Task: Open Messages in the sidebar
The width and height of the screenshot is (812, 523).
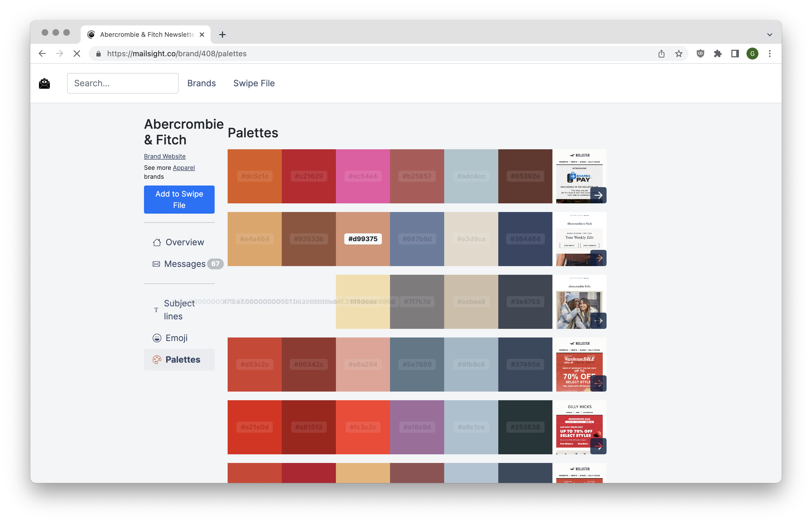Action: click(179, 264)
